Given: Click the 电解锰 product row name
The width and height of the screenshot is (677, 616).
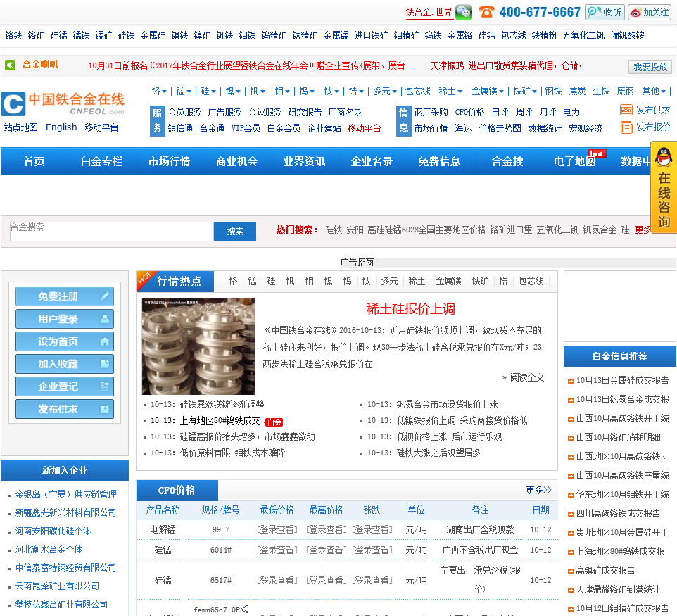Looking at the screenshot, I should coord(163,529).
